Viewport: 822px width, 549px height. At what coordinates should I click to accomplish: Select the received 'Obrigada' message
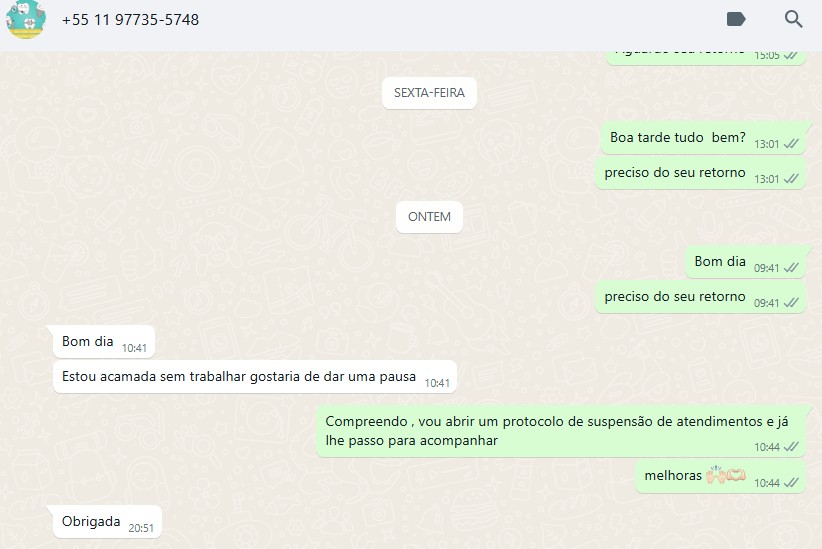(x=107, y=522)
